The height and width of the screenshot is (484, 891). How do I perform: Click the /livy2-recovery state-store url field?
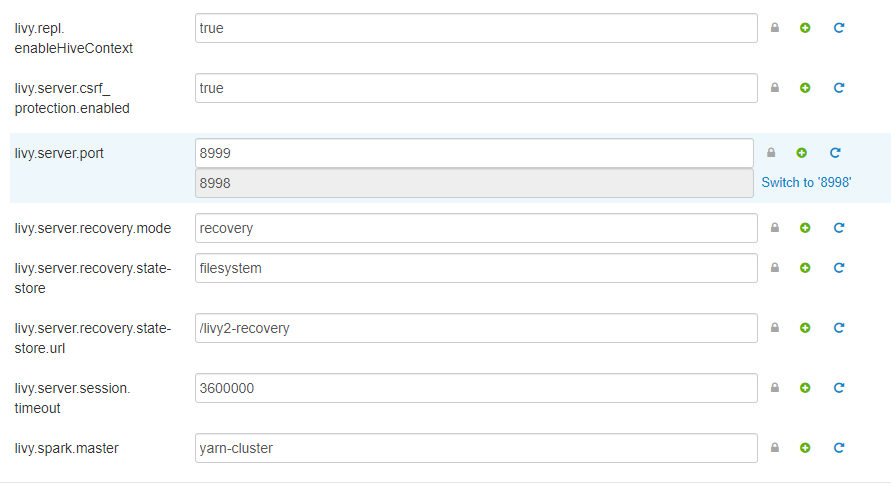pyautogui.click(x=476, y=328)
